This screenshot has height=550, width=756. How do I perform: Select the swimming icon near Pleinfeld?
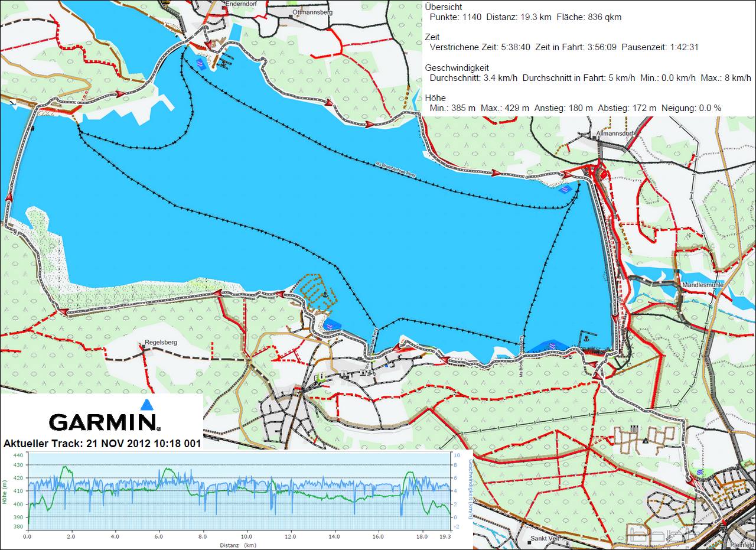(x=700, y=473)
